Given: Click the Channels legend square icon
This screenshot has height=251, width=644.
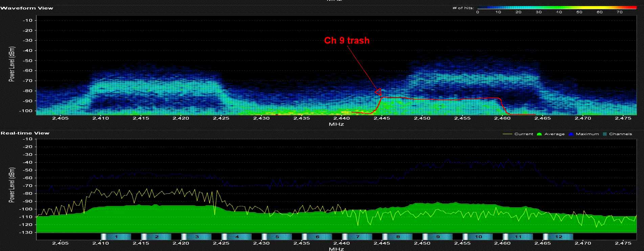Looking at the screenshot, I should [604, 134].
